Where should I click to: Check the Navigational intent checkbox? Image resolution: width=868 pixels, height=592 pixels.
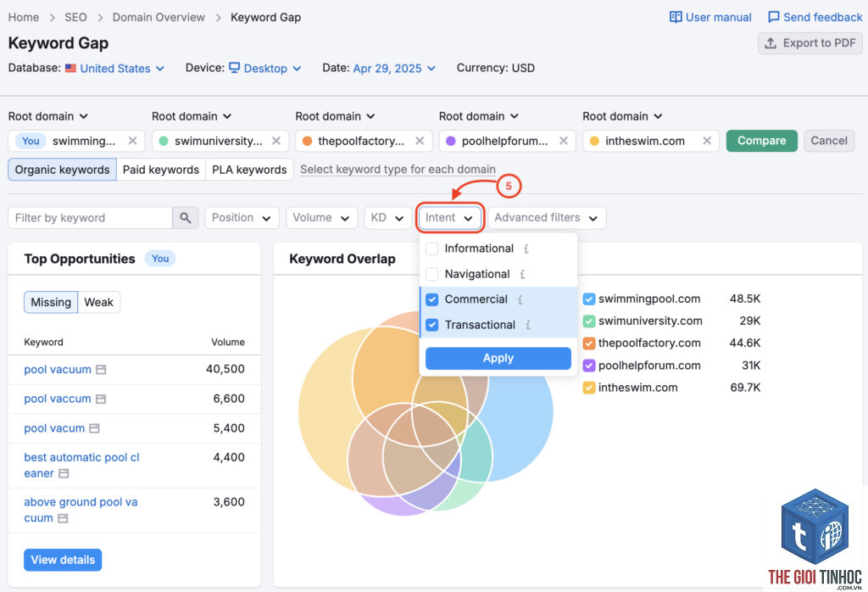pyautogui.click(x=431, y=274)
